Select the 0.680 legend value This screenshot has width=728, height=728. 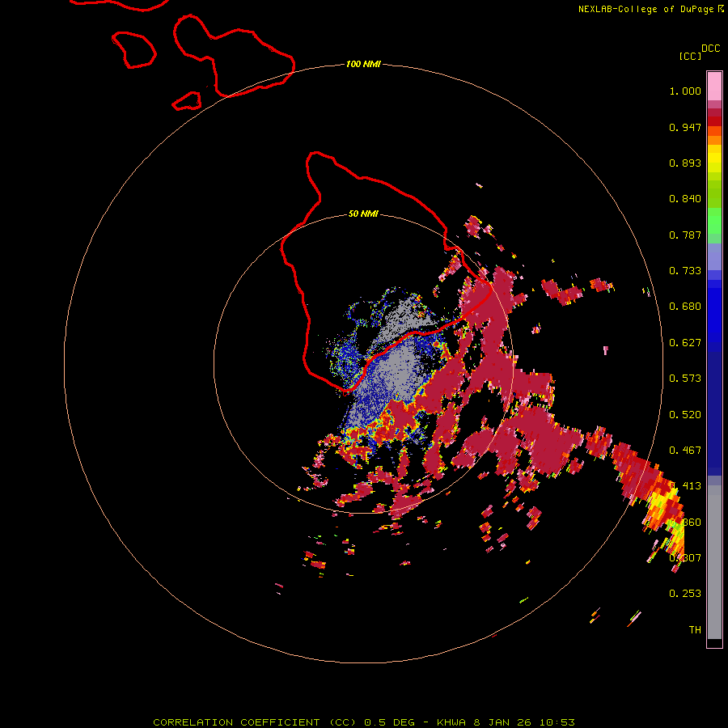click(685, 307)
